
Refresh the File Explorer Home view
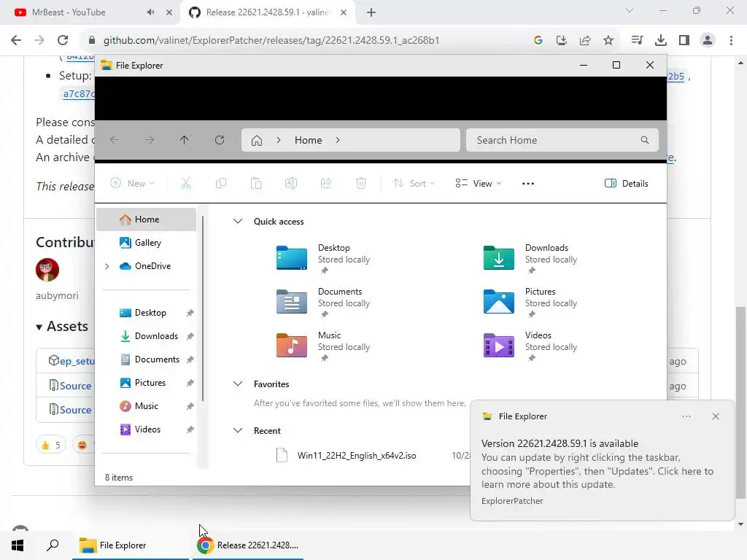click(x=220, y=140)
